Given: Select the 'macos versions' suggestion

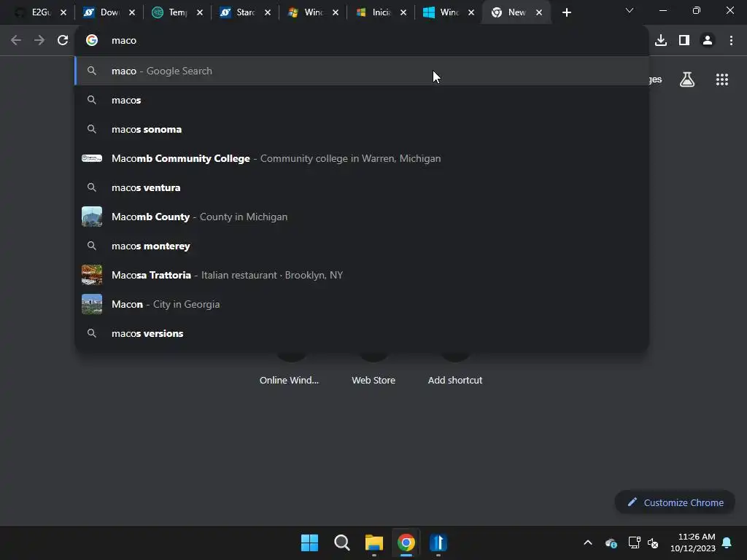Looking at the screenshot, I should (362, 333).
